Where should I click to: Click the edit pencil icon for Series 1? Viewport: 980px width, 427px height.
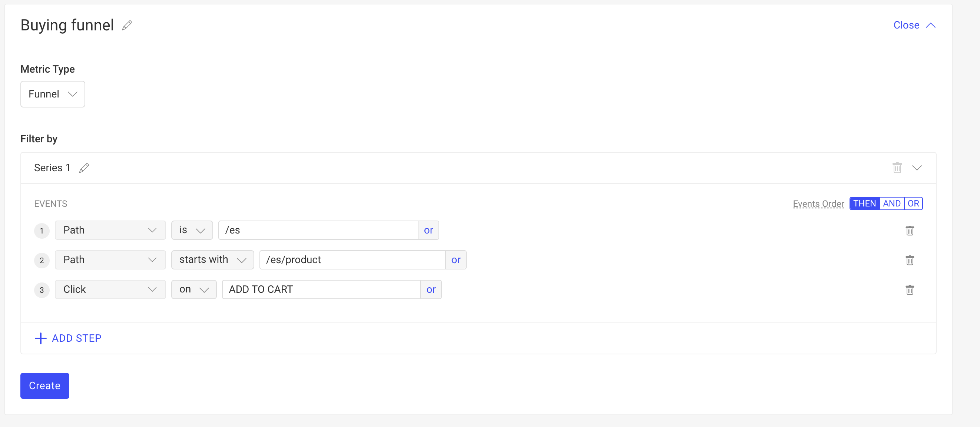85,168
